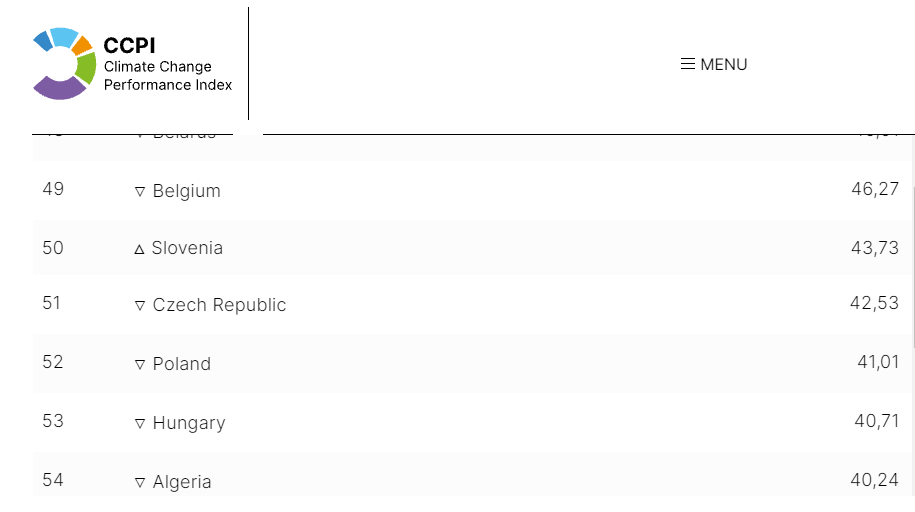
Task: Select the Algeria country name
Action: pos(182,482)
